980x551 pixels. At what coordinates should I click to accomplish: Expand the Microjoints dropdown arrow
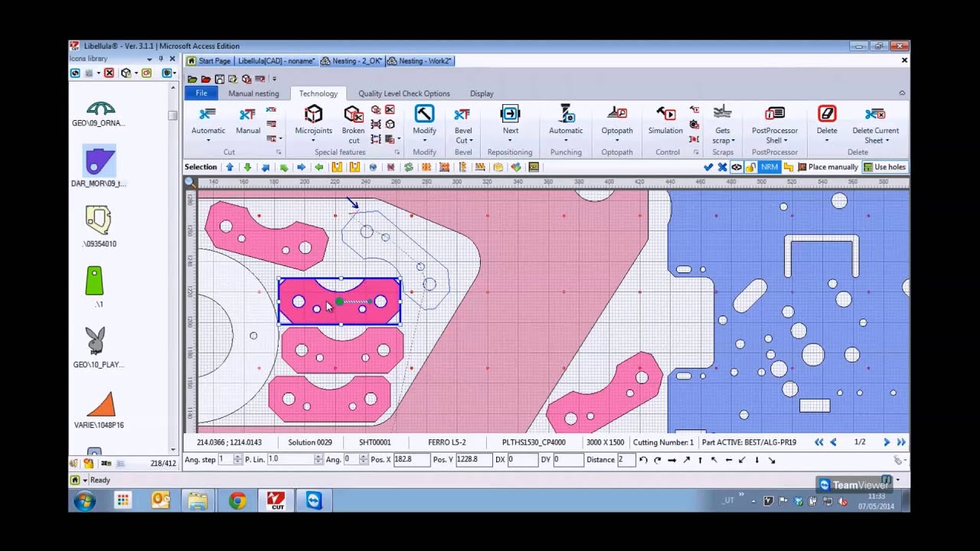point(313,141)
